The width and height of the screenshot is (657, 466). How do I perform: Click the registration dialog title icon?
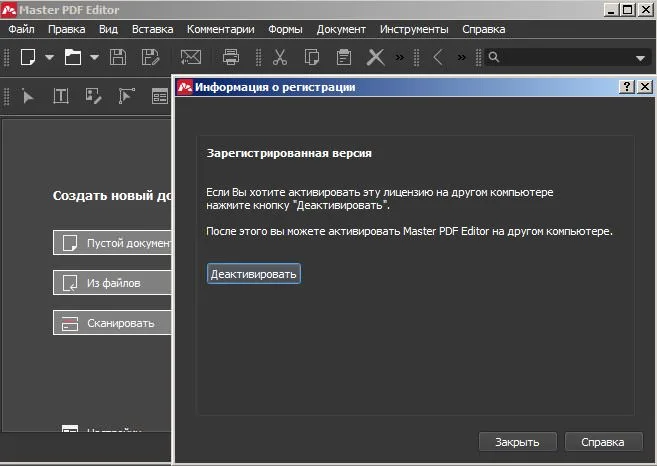[185, 87]
